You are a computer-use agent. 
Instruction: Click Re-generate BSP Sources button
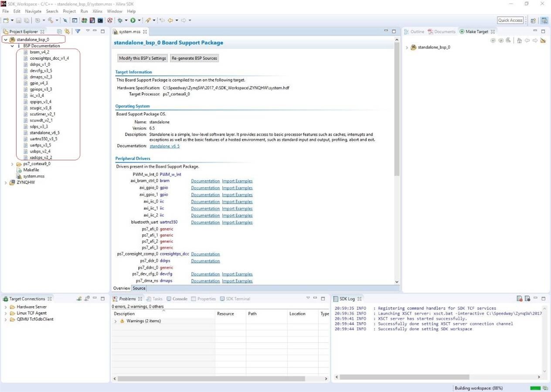point(194,58)
